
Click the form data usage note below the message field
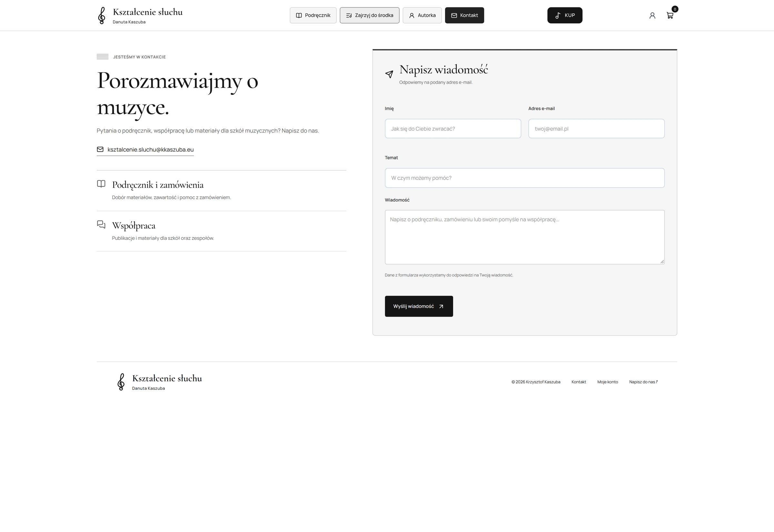[x=449, y=275]
